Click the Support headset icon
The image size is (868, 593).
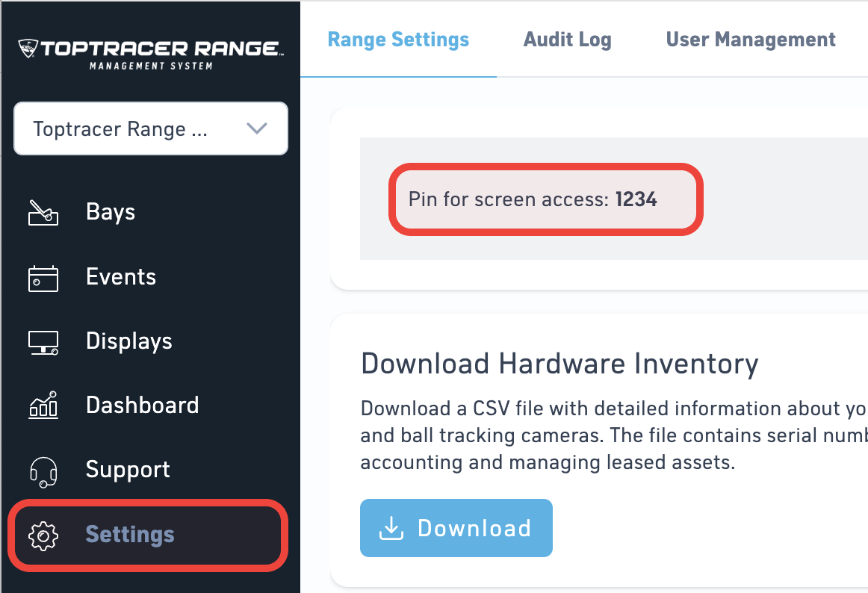(43, 471)
